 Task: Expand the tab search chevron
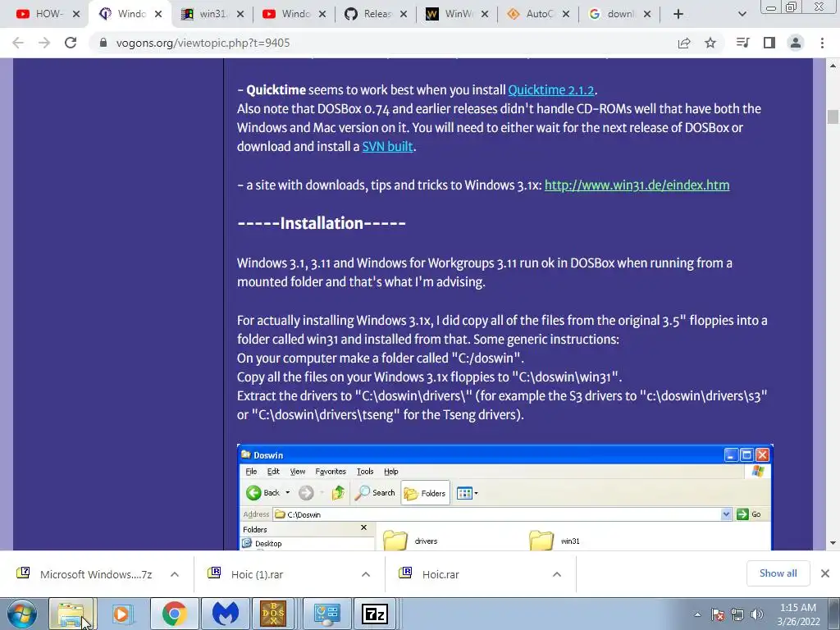tap(742, 14)
